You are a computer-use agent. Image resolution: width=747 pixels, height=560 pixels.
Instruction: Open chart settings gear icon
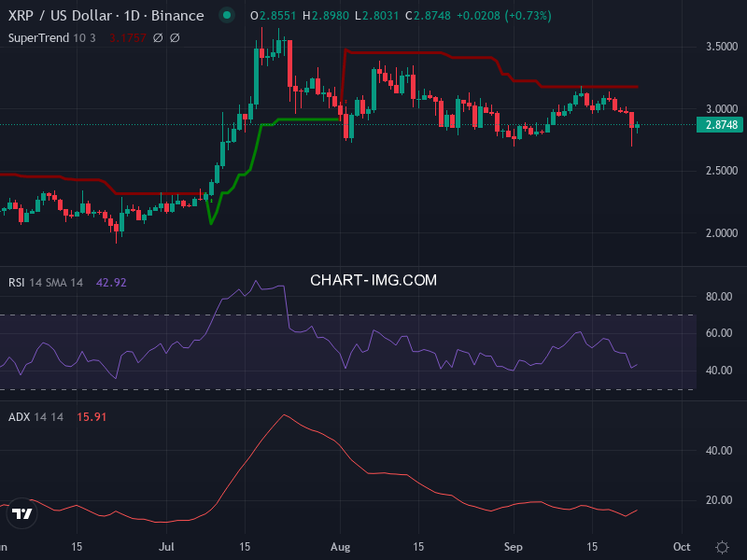click(722, 547)
